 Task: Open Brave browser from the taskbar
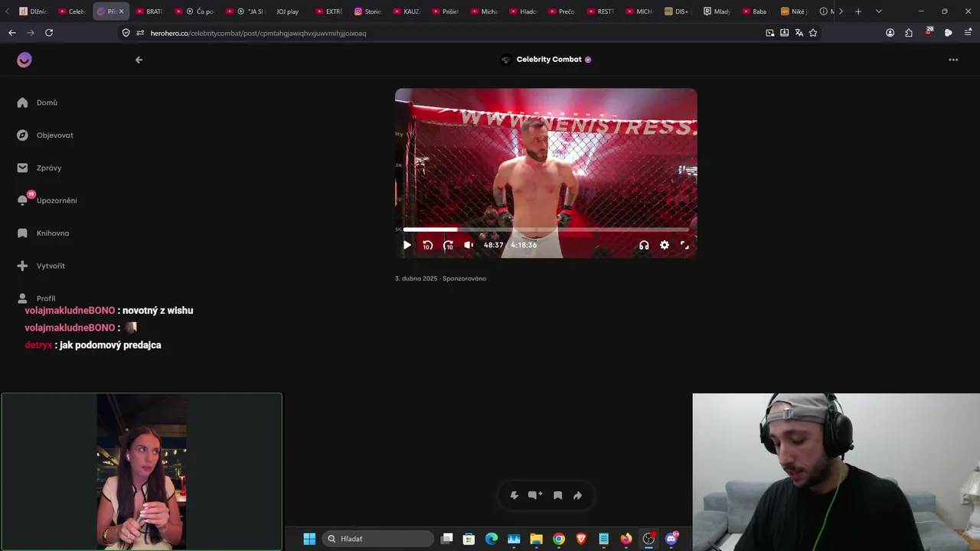click(x=581, y=539)
